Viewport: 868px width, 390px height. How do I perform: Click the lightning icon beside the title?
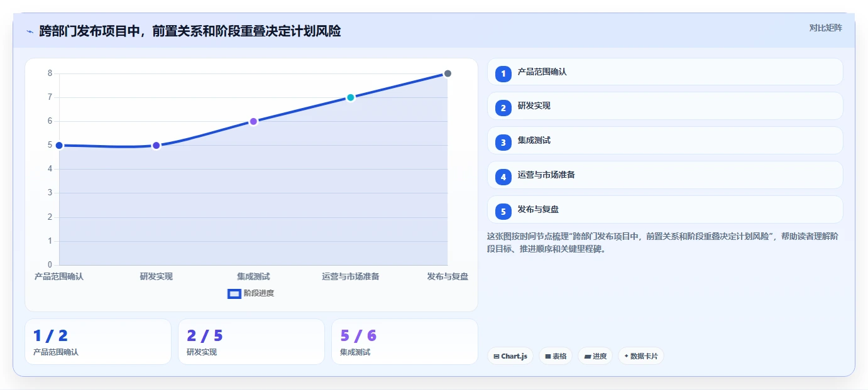click(30, 31)
